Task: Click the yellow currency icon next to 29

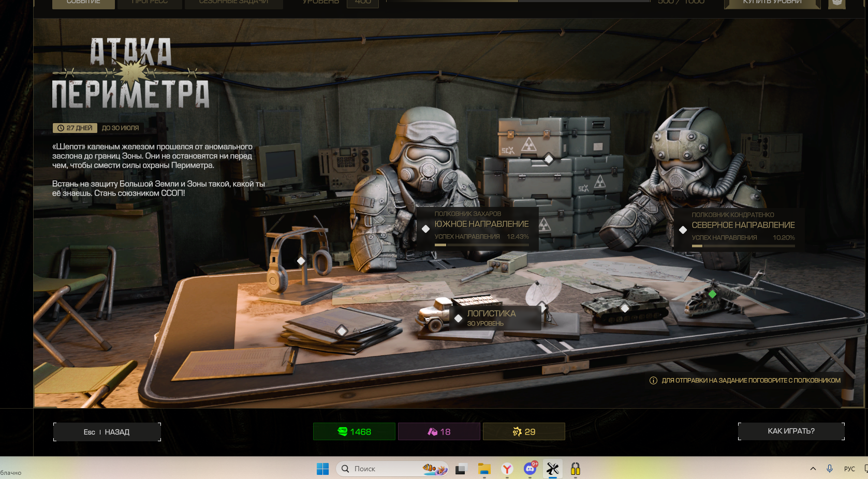Action: click(517, 431)
